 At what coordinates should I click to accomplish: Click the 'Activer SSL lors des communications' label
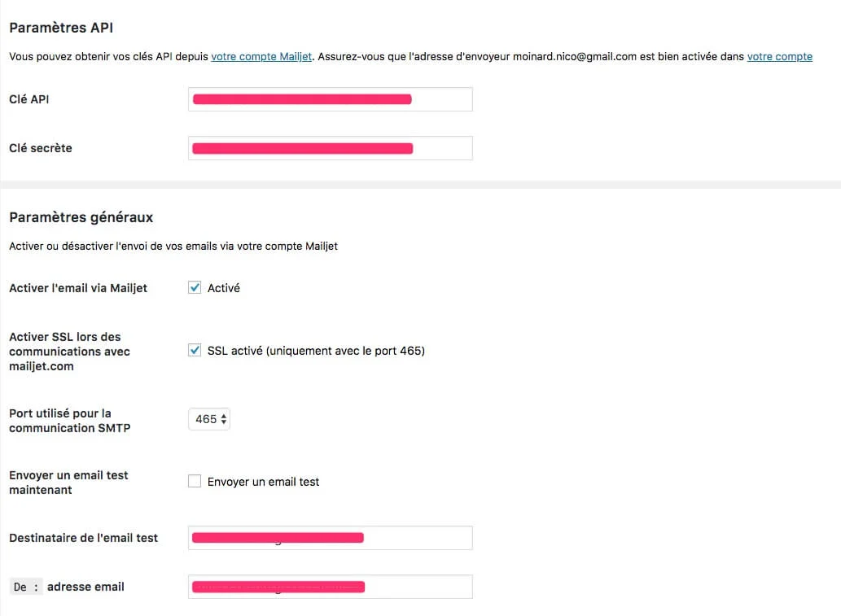69,352
